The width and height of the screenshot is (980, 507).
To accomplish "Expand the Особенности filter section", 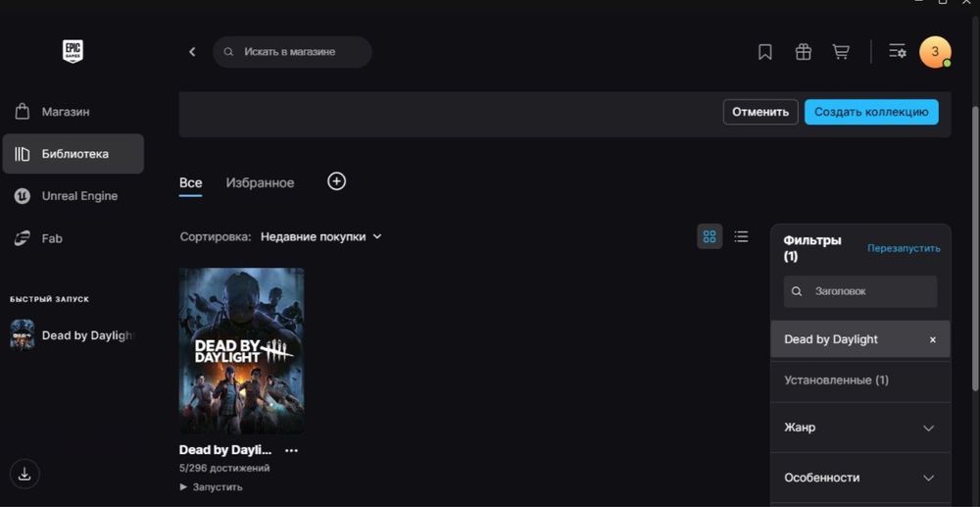I will (x=860, y=478).
